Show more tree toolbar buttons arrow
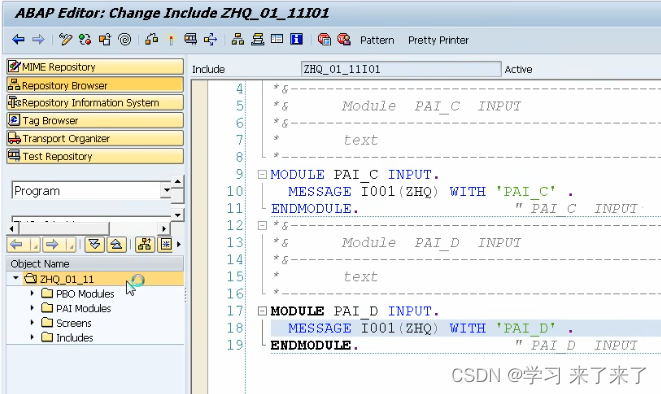 pyautogui.click(x=179, y=244)
